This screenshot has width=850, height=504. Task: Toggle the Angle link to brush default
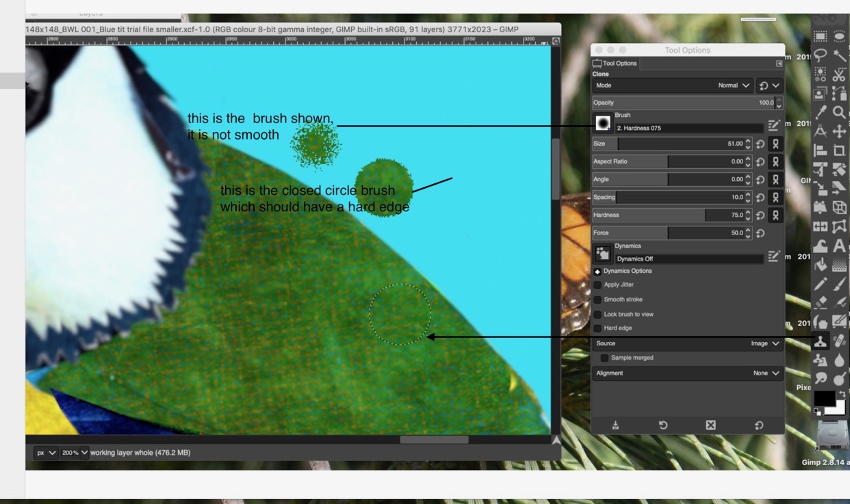pos(775,179)
